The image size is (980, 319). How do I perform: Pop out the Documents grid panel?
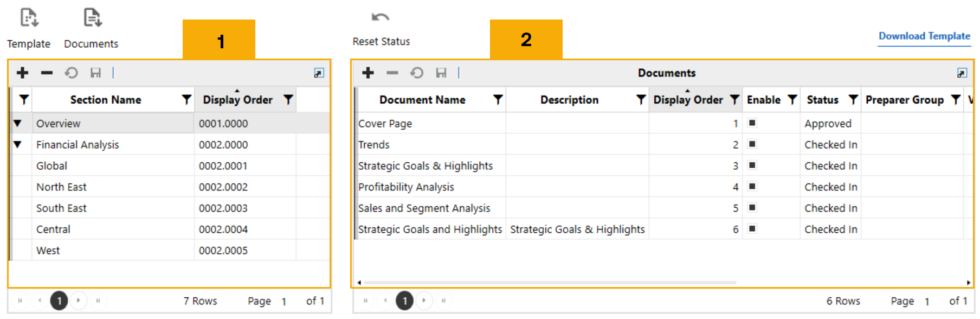pyautogui.click(x=962, y=73)
